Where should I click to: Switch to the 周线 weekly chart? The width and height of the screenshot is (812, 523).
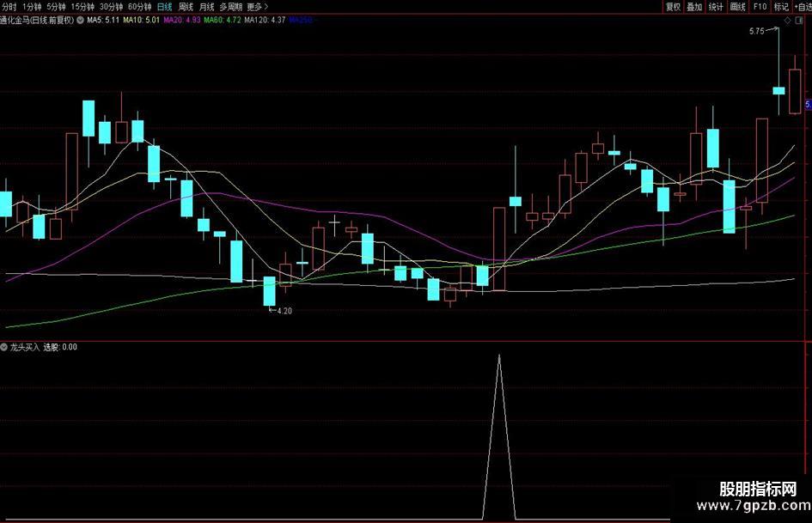[186, 7]
